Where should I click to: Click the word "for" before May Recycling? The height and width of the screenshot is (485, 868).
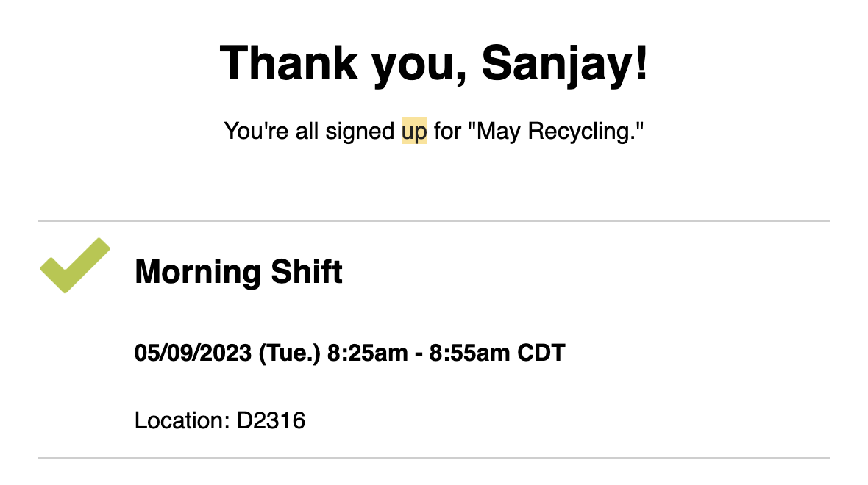pyautogui.click(x=449, y=132)
